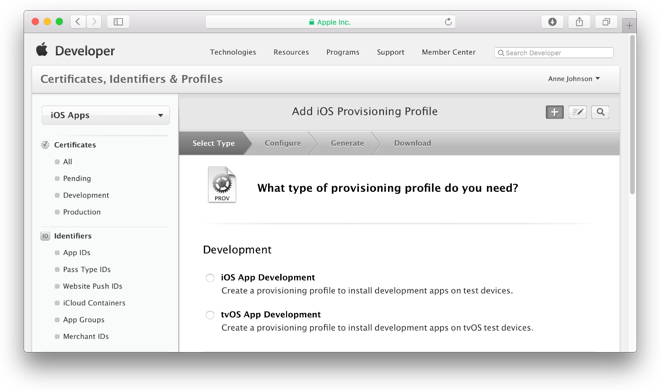The width and height of the screenshot is (661, 391).
Task: Click the Certificates section icon in sidebar
Action: [45, 145]
